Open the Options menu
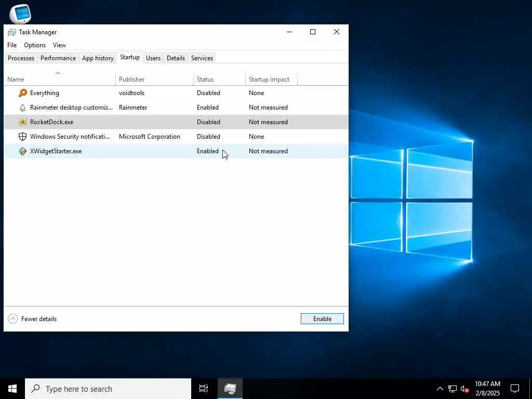Image resolution: width=532 pixels, height=399 pixels. [x=35, y=45]
